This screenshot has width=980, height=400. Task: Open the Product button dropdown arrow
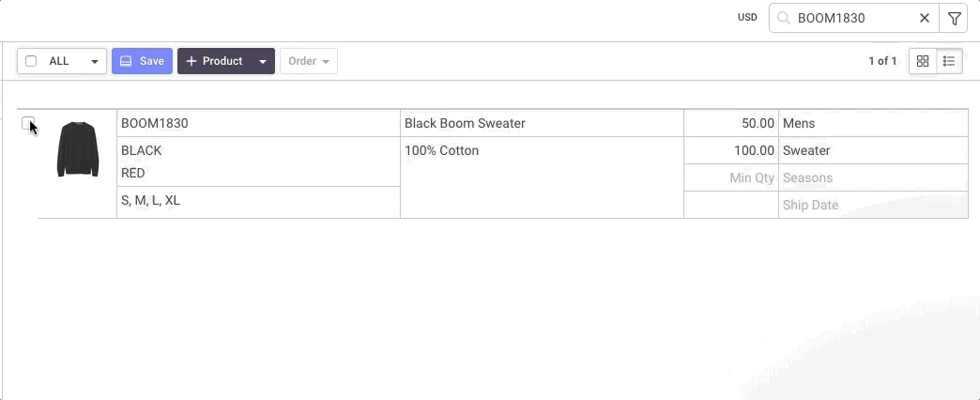tap(263, 61)
